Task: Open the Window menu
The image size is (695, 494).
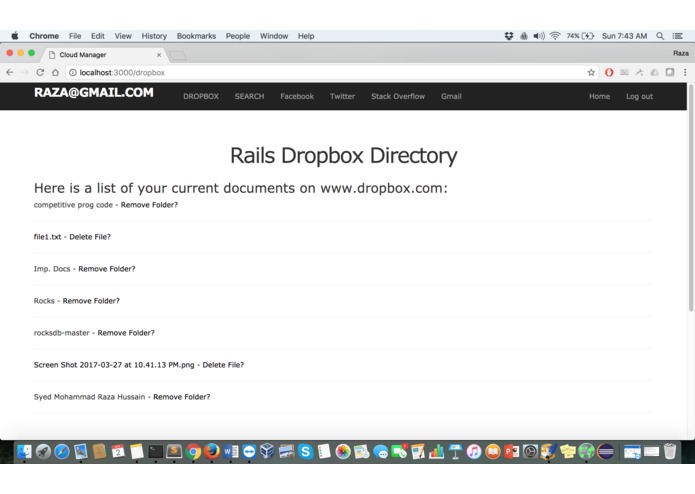Action: coord(273,36)
